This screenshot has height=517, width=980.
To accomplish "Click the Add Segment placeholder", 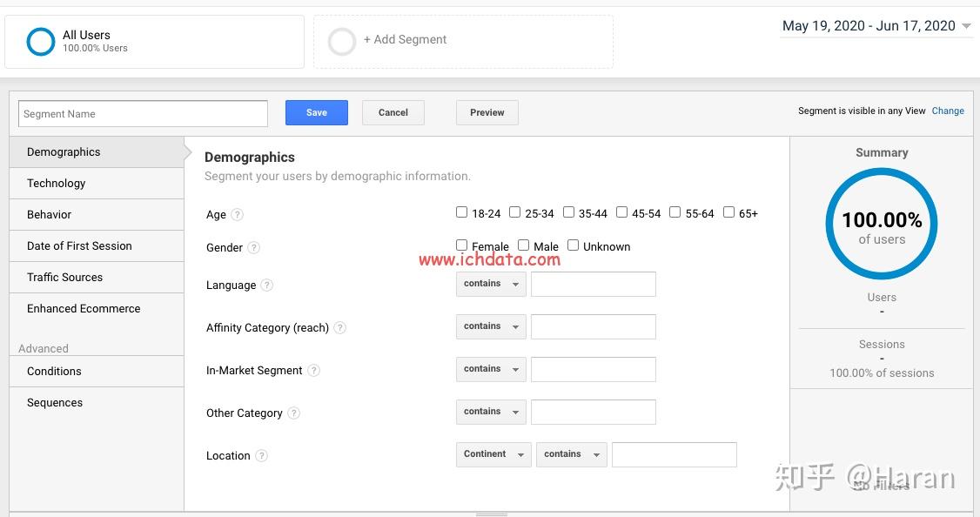I will [x=405, y=40].
